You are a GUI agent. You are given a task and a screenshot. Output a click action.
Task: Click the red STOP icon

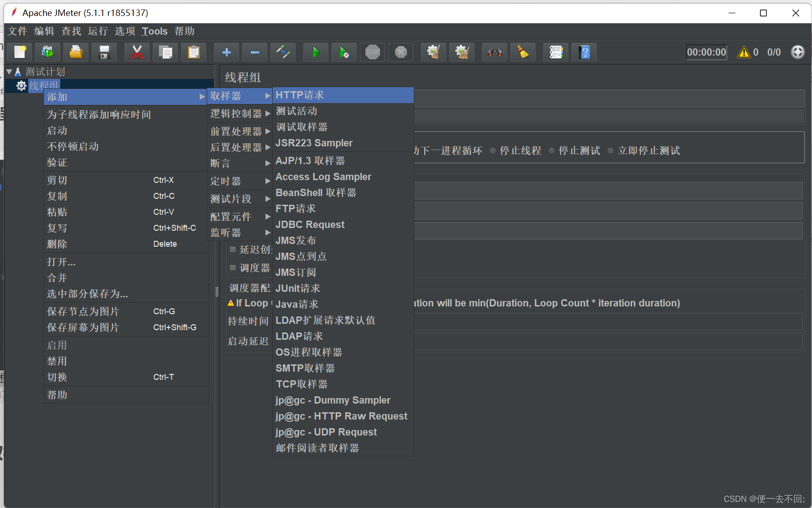coord(373,52)
